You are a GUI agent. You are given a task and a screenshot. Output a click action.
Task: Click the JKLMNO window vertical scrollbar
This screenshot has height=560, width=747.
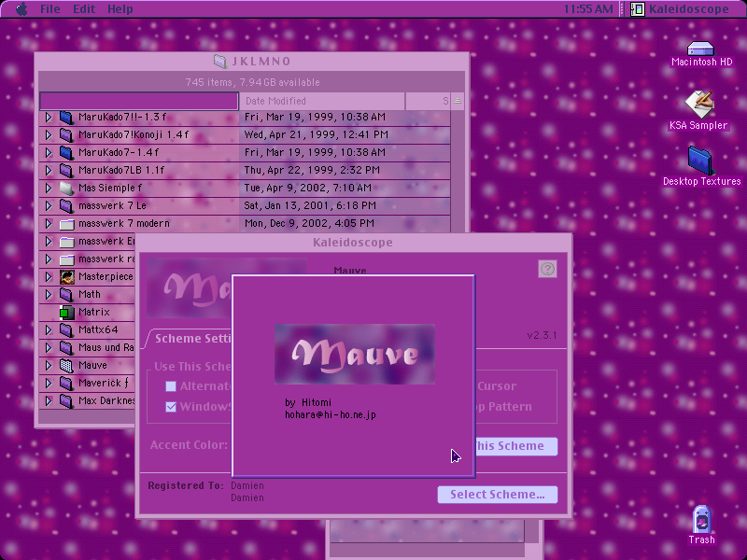(x=458, y=172)
